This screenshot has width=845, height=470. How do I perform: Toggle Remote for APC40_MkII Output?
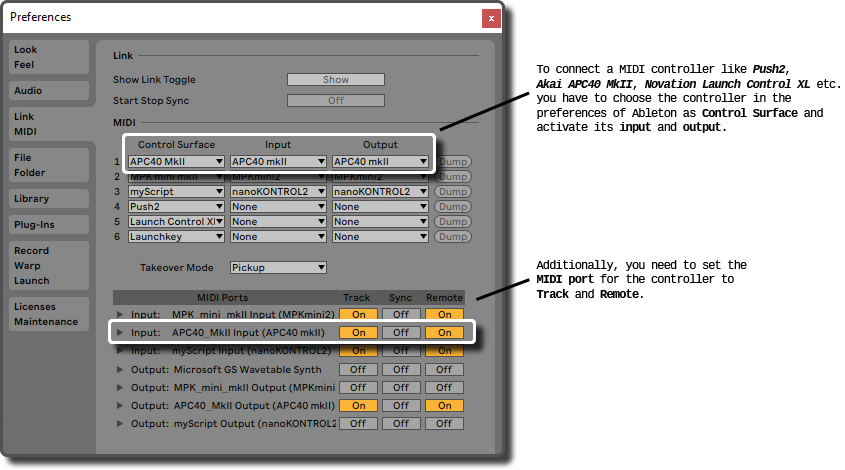click(x=444, y=405)
